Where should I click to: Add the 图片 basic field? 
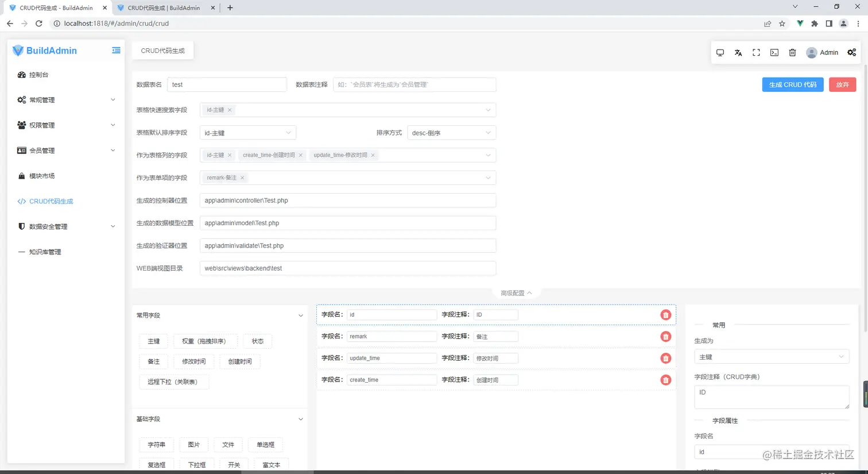click(x=194, y=445)
